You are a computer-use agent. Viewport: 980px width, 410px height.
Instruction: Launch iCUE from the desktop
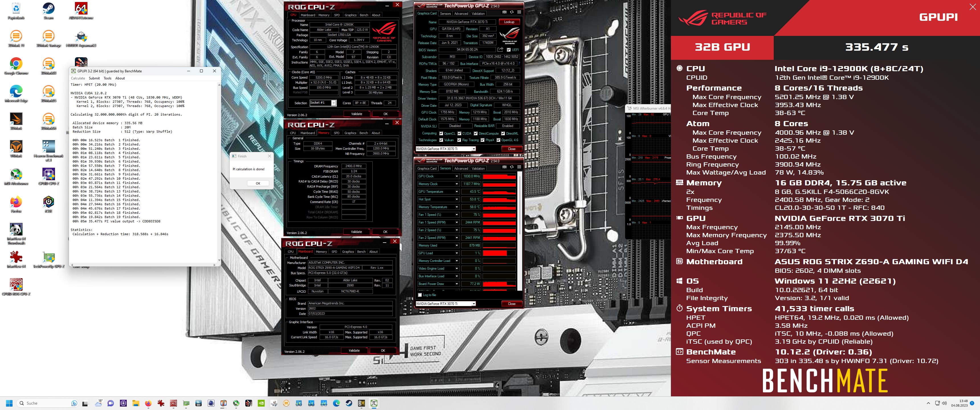[48, 204]
